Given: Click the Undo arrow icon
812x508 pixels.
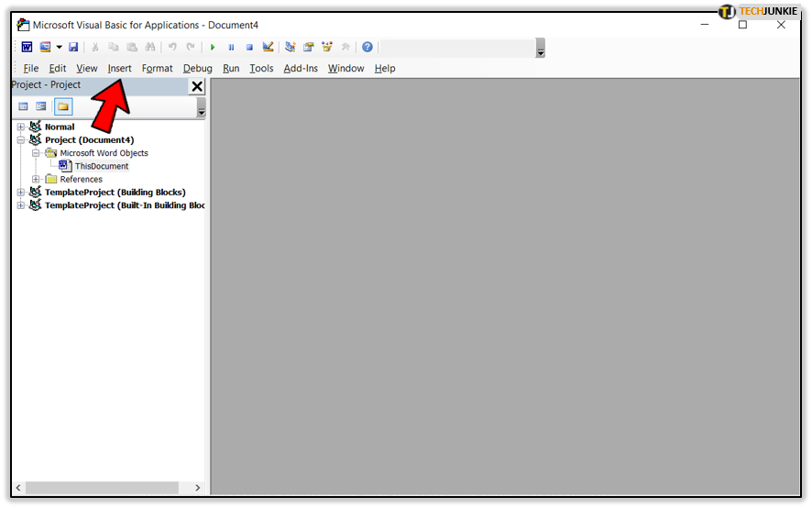Looking at the screenshot, I should click(x=172, y=47).
